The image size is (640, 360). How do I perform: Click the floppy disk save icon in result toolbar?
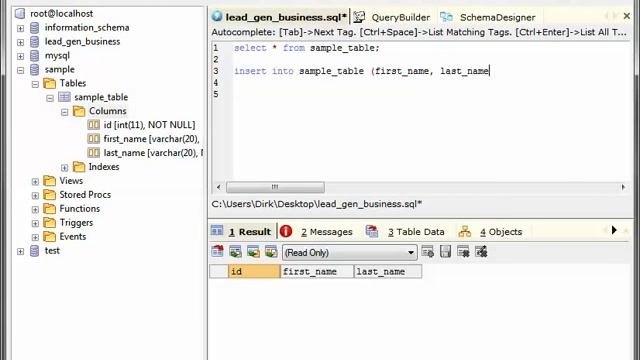click(446, 252)
